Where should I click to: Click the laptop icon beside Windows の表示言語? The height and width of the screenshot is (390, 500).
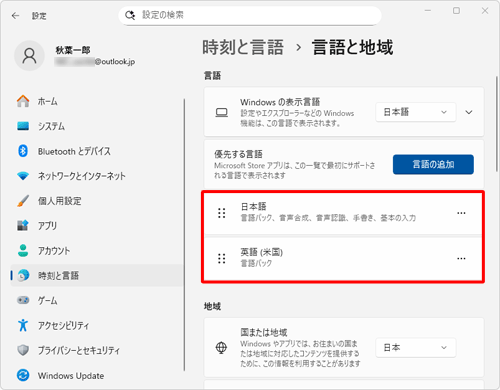221,113
